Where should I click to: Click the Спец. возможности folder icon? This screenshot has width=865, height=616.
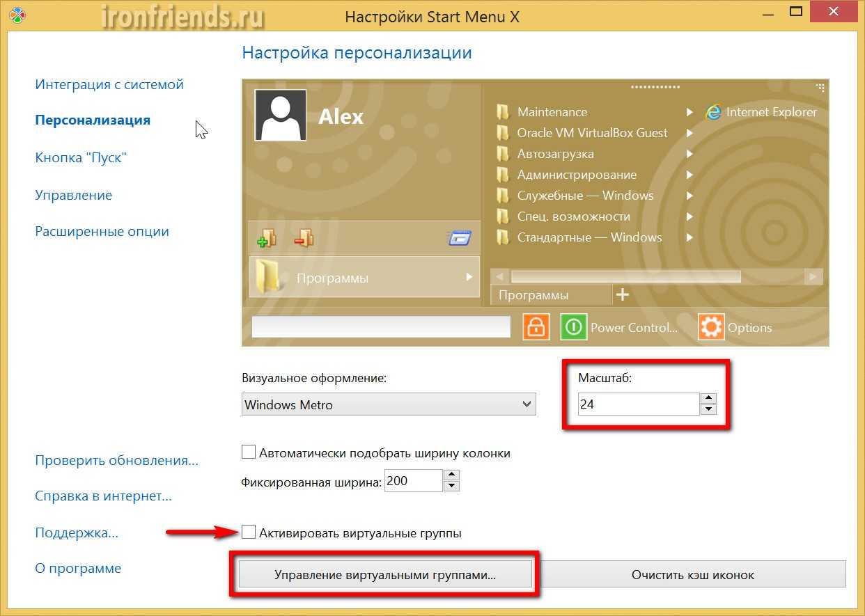503,216
